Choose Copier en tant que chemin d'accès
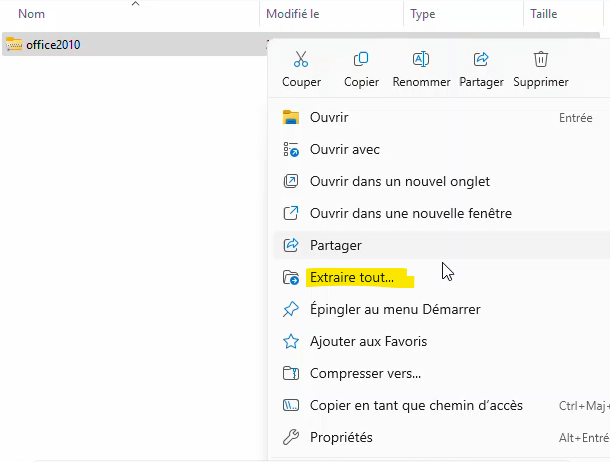Screen dimensions: 610x462 pos(442,405)
